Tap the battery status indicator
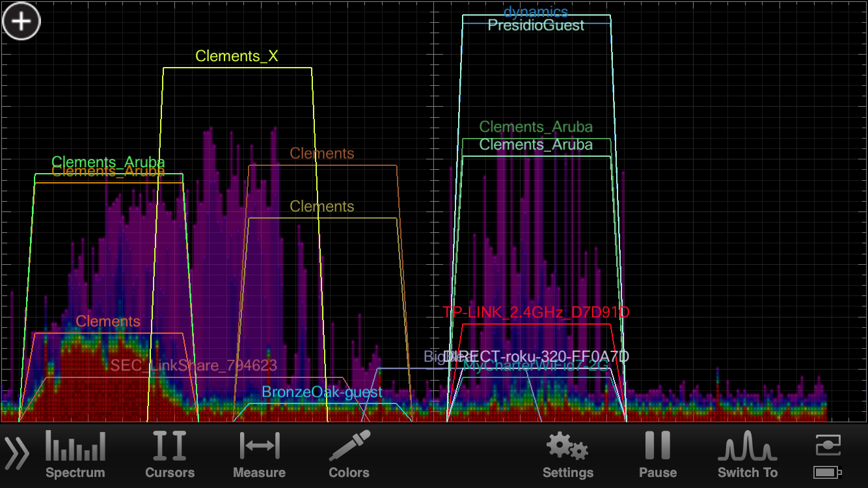 click(x=828, y=472)
